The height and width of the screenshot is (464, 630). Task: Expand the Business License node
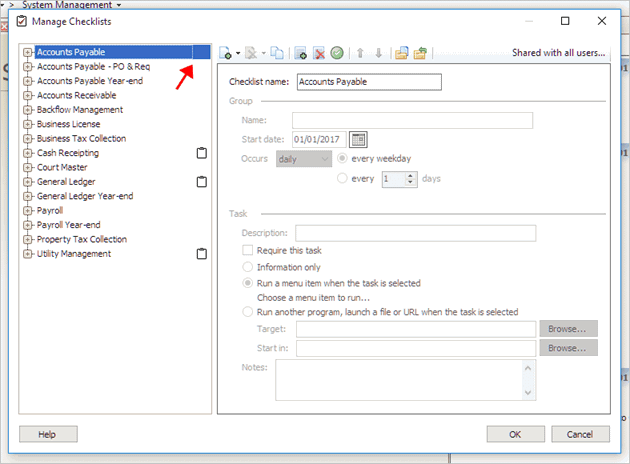click(27, 124)
